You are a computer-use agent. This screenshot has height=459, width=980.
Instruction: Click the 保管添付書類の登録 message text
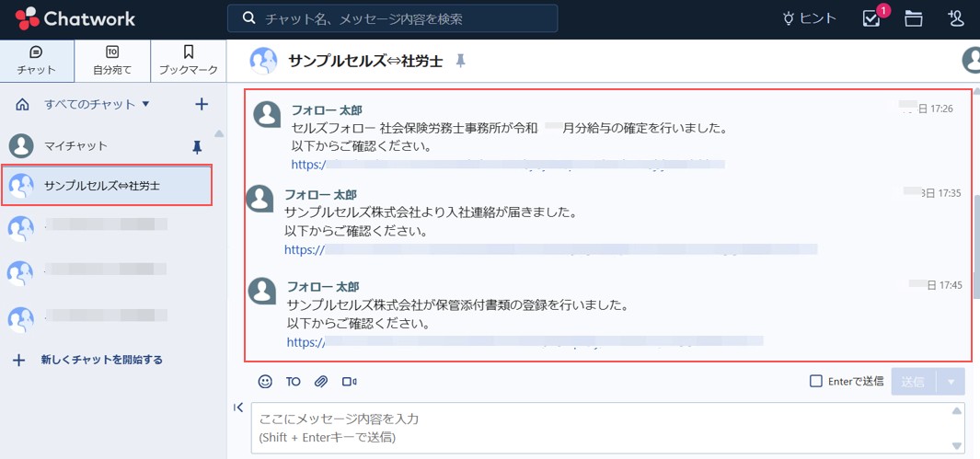[x=457, y=306]
